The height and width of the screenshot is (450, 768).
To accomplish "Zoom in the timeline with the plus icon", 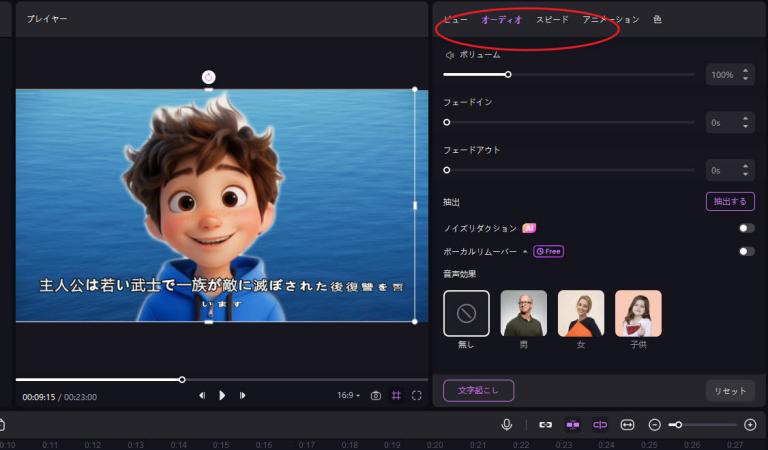I will pyautogui.click(x=750, y=425).
